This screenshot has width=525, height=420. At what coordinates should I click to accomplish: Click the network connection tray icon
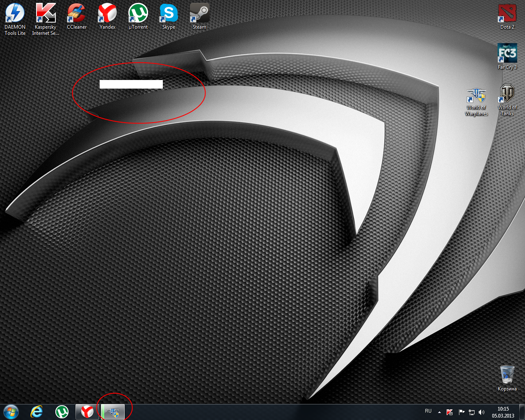(472, 412)
